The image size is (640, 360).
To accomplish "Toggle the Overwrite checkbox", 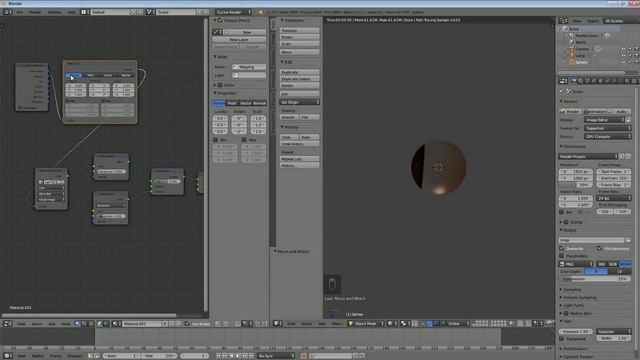I will (x=562, y=248).
